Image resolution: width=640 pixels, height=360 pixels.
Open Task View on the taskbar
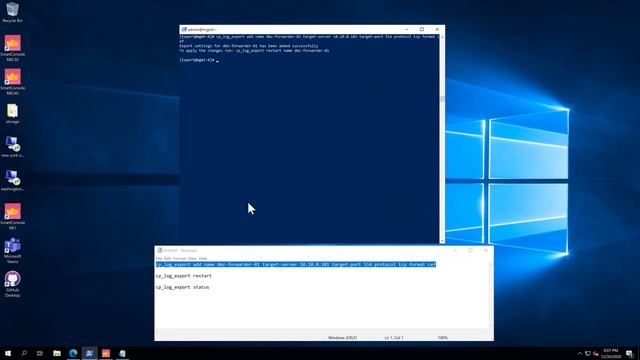[40, 353]
